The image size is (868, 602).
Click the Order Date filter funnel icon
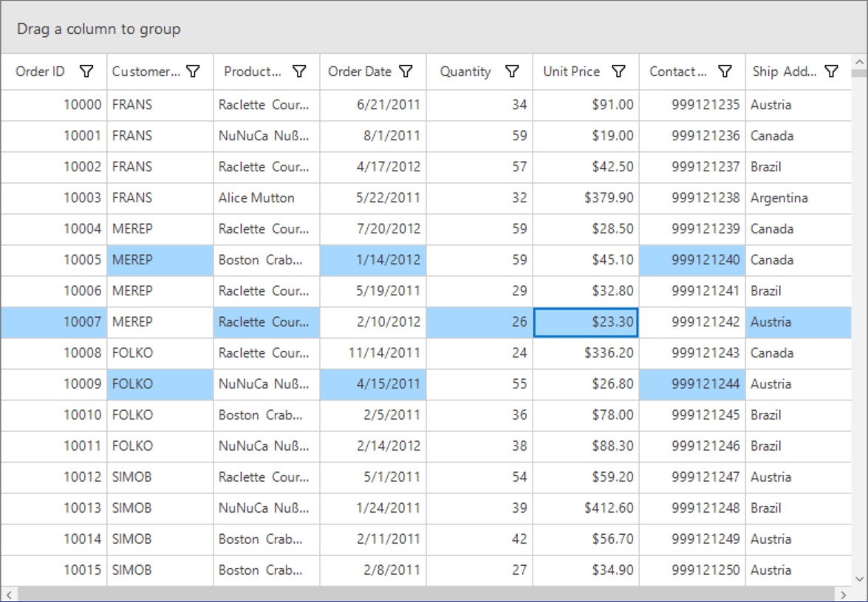coord(406,72)
